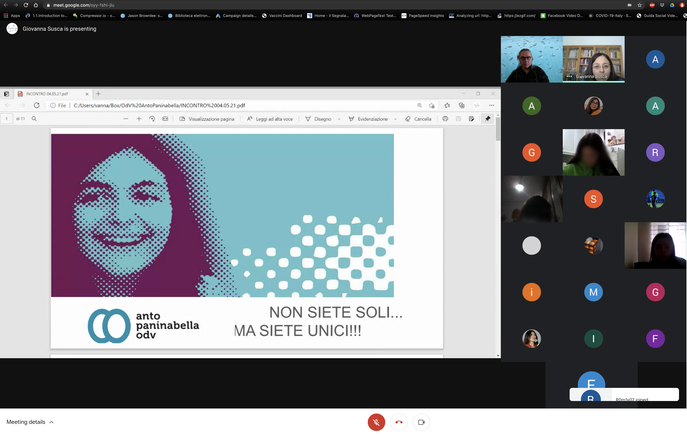Click the Edge zoom magnifier in the address bar

coord(419,105)
